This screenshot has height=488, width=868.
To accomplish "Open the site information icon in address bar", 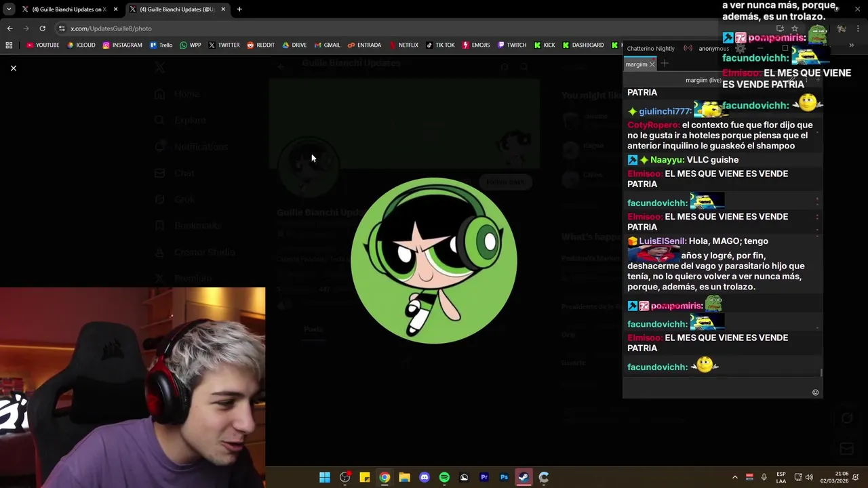I will [x=62, y=28].
